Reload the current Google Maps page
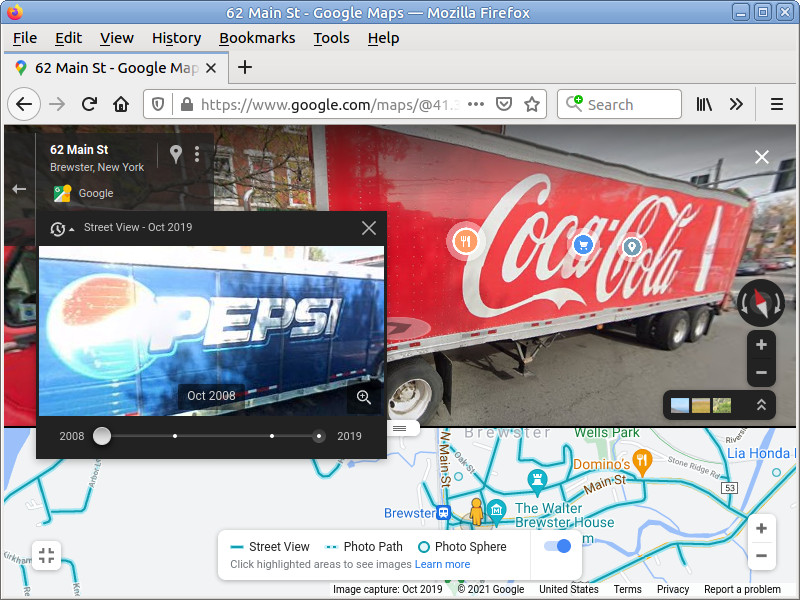800x600 pixels. point(89,104)
